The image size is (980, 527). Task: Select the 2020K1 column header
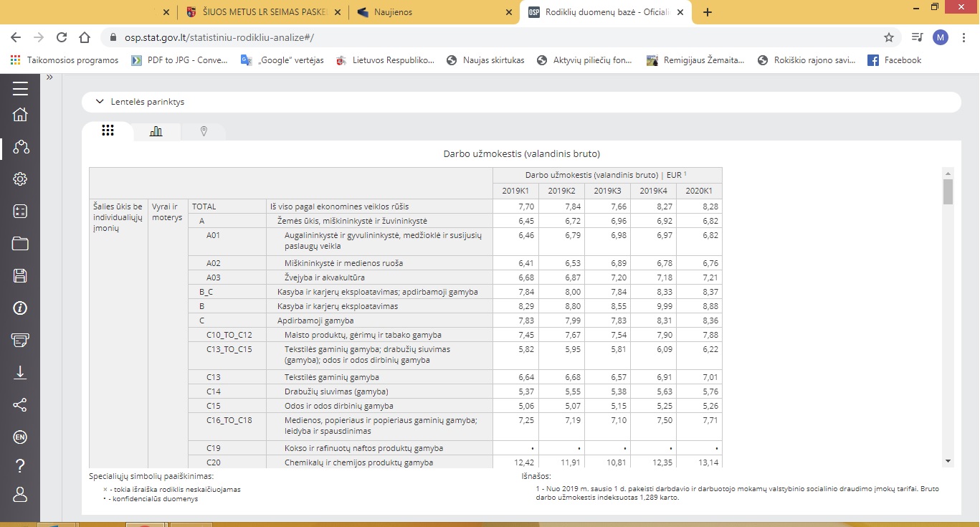point(699,191)
